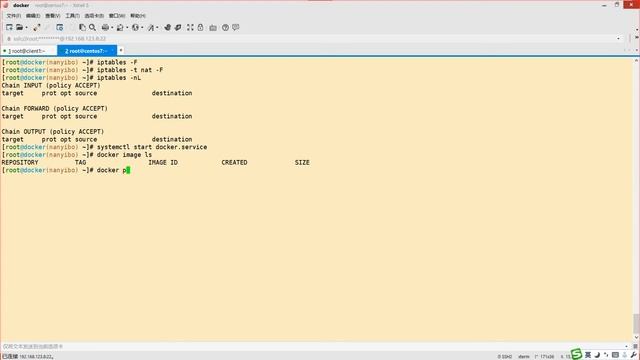
Task: Click the xterm terminal type in status bar
Action: click(x=524, y=356)
